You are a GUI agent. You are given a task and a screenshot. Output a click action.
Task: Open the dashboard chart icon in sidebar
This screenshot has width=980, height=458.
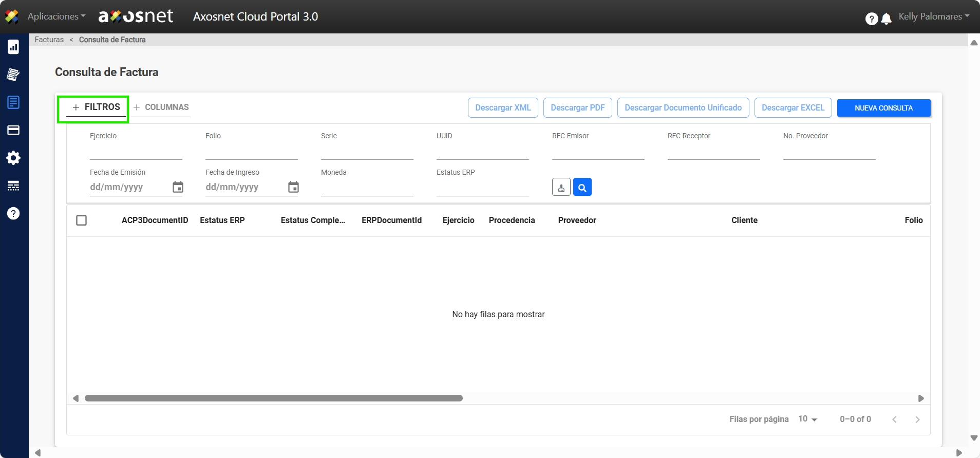pyautogui.click(x=13, y=47)
